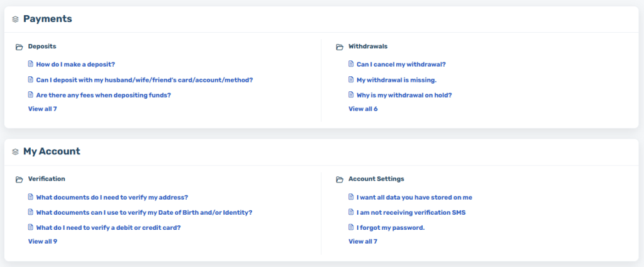Image resolution: width=644 pixels, height=267 pixels.
Task: Open the Account Settings category heading
Action: (x=376, y=179)
